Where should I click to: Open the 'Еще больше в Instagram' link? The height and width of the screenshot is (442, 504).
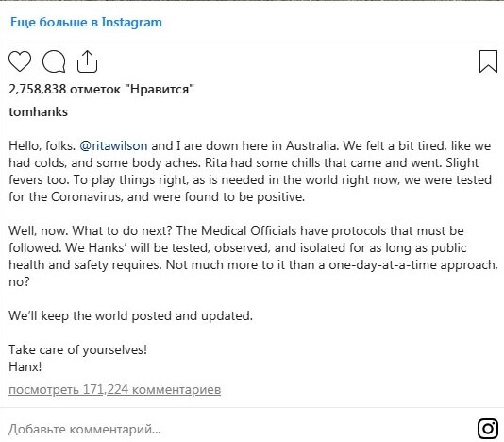86,22
